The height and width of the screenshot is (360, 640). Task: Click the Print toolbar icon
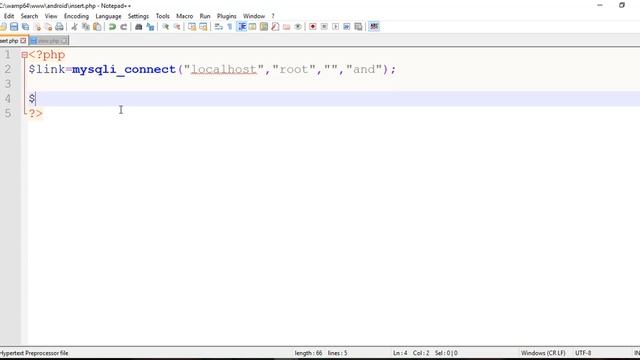tap(59, 27)
